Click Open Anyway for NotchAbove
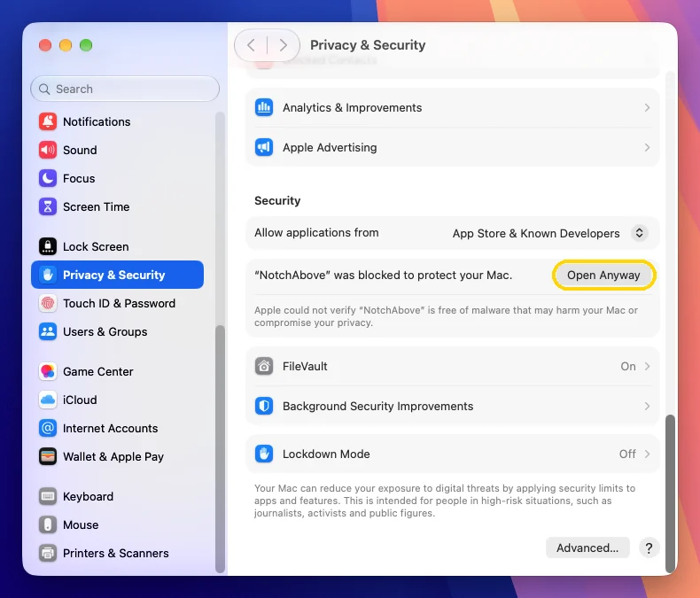 coord(603,275)
